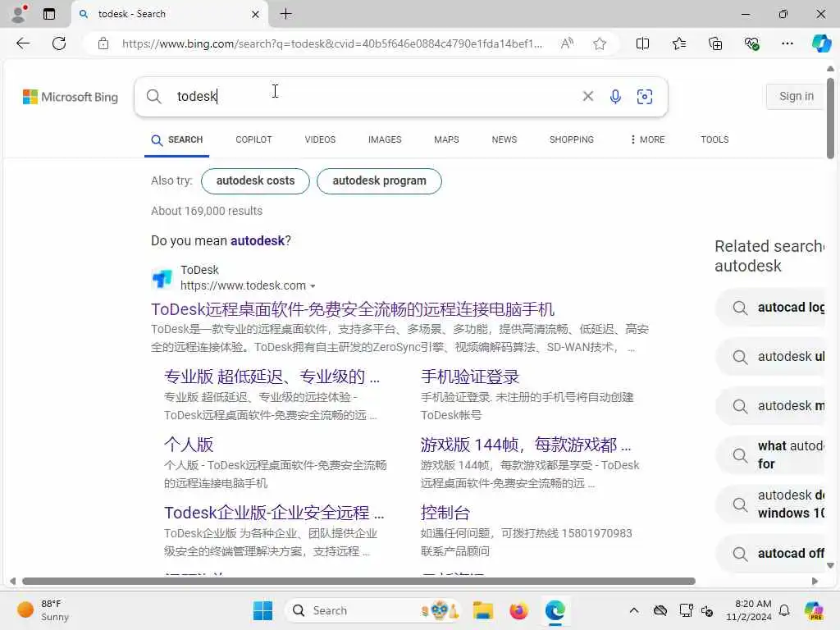Switch to the COPILOT tab
This screenshot has height=630, width=840.
254,139
